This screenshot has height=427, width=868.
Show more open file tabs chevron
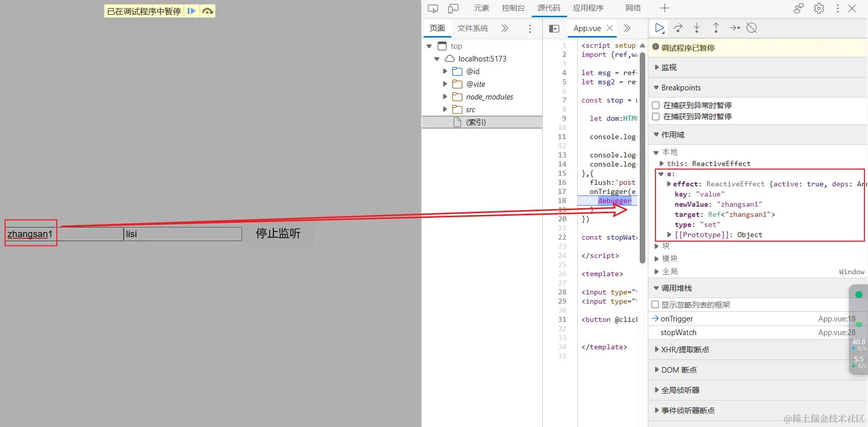click(x=627, y=28)
